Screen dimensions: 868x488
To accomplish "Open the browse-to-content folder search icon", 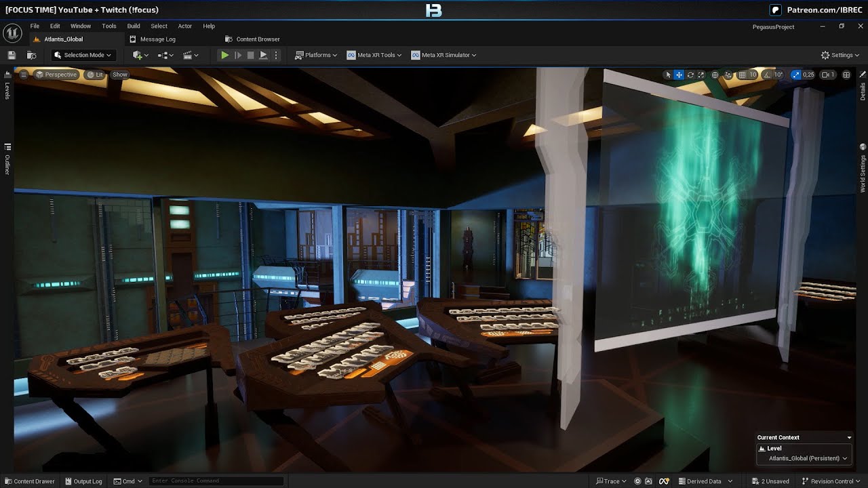I will click(x=31, y=55).
